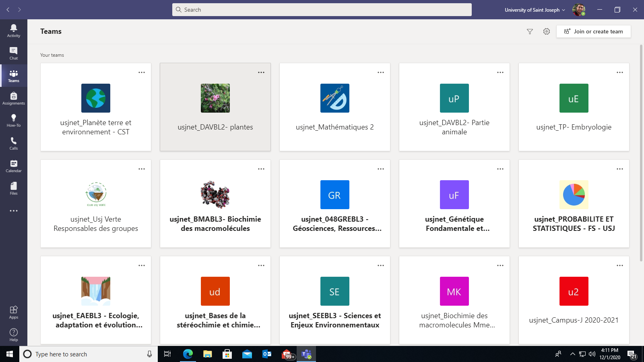Viewport: 644px width, 362px height.
Task: Open the plants photo team avatar
Action: tap(215, 98)
